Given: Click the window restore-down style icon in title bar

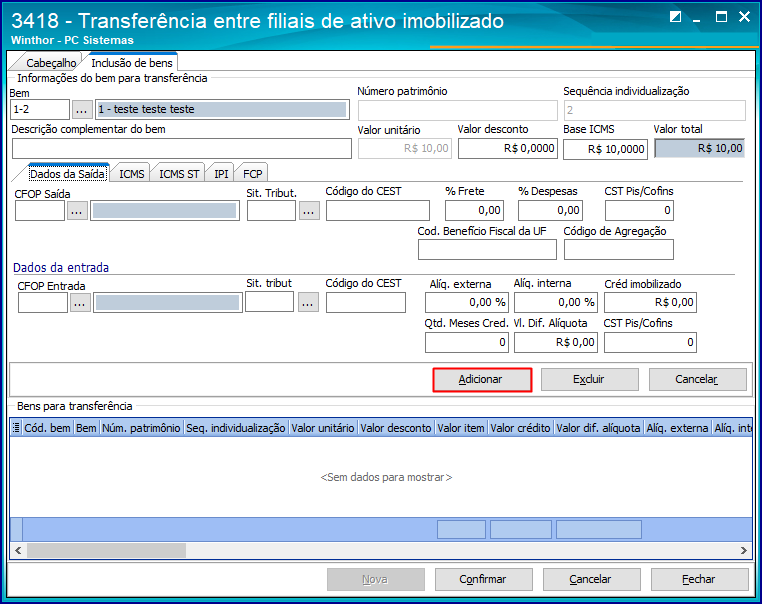Looking at the screenshot, I should click(x=675, y=17).
